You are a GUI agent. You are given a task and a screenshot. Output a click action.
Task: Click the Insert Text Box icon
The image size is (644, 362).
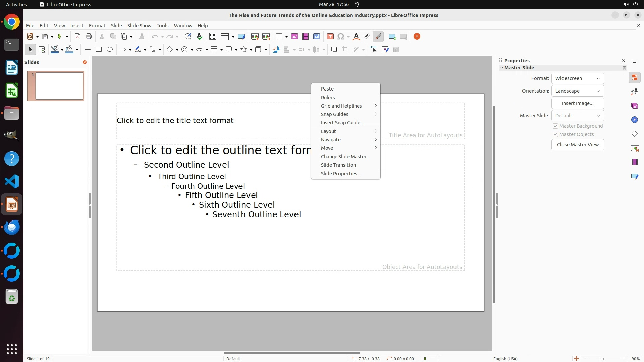(x=330, y=37)
